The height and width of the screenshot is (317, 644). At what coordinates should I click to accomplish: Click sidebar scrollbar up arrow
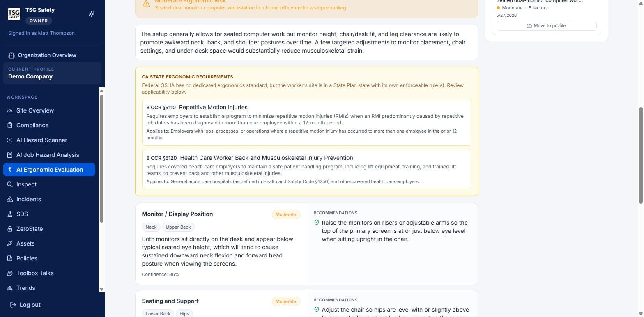(x=101, y=91)
